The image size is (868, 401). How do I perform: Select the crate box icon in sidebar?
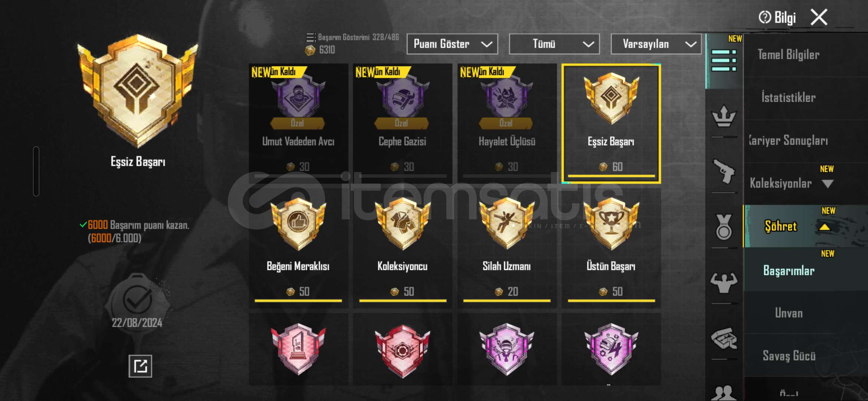724,338
